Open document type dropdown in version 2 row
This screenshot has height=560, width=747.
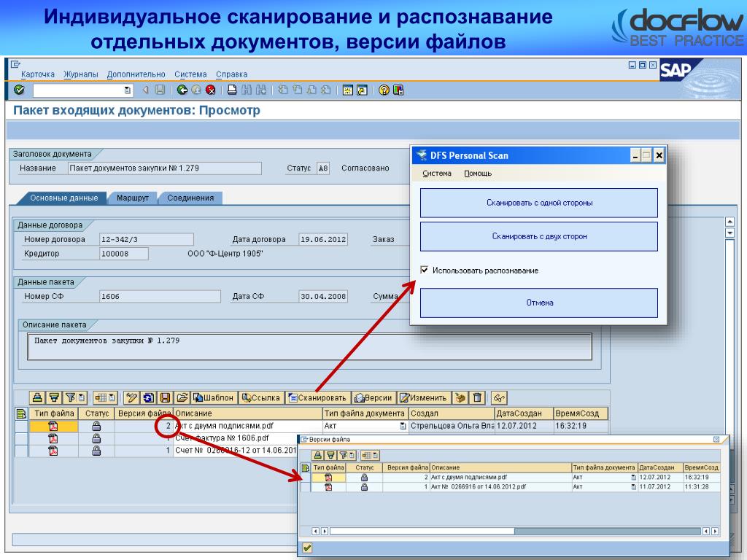point(634,477)
